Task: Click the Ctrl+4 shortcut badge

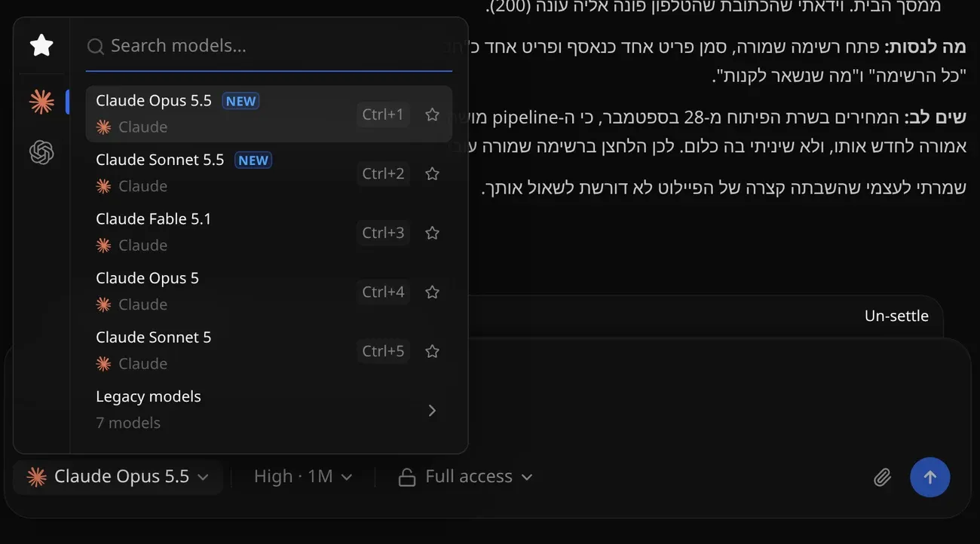Action: tap(383, 292)
